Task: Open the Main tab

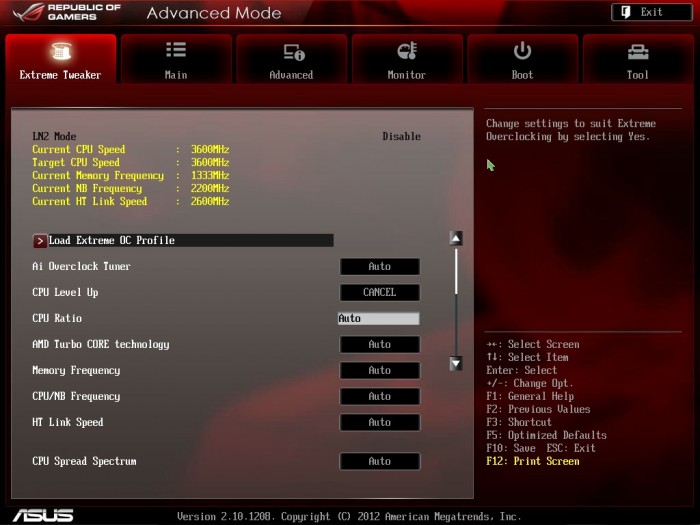Action: [x=176, y=58]
